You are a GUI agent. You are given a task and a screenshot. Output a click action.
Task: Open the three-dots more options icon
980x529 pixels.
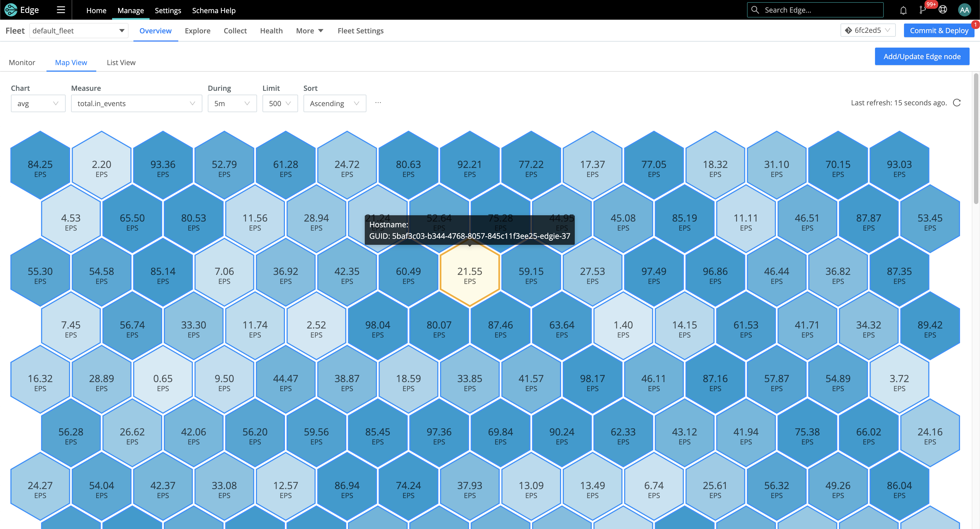(378, 103)
